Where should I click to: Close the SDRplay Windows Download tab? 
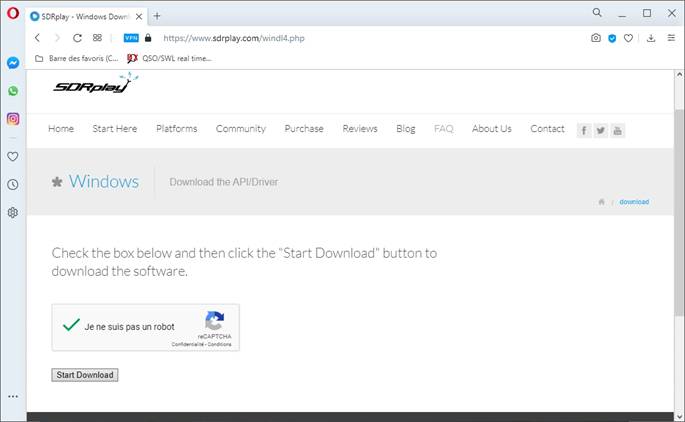pos(139,17)
